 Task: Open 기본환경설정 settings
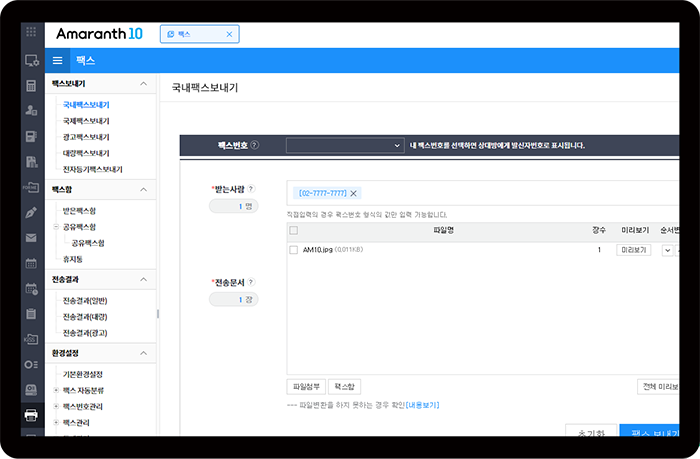tap(83, 374)
